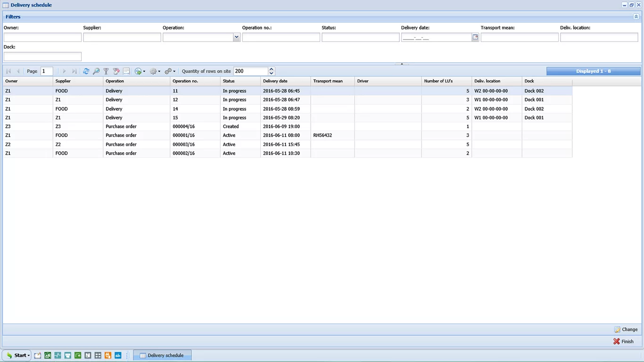Go to the next page arrow
This screenshot has height=362, width=644.
coord(65,71)
